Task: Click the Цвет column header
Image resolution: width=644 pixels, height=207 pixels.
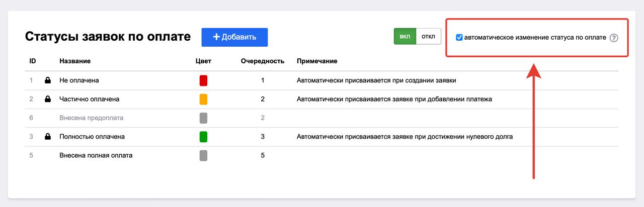Action: pos(203,61)
